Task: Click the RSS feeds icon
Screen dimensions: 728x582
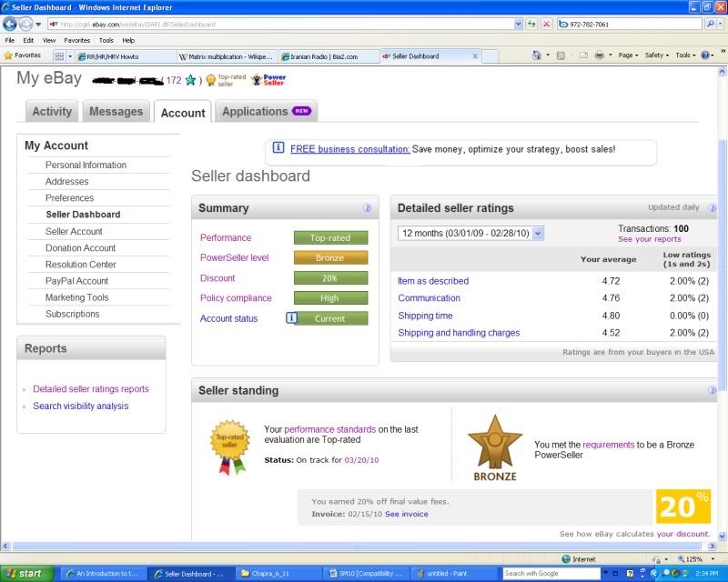Action: point(561,55)
